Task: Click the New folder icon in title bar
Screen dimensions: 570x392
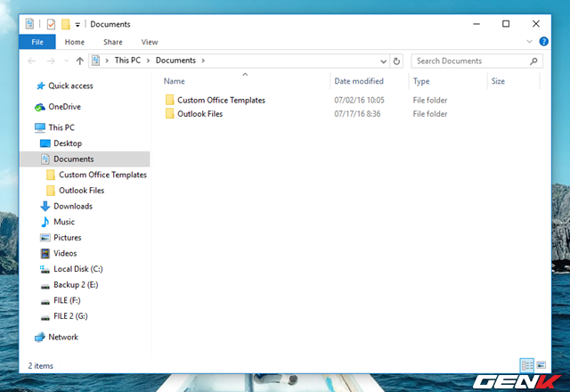Action: coord(65,24)
